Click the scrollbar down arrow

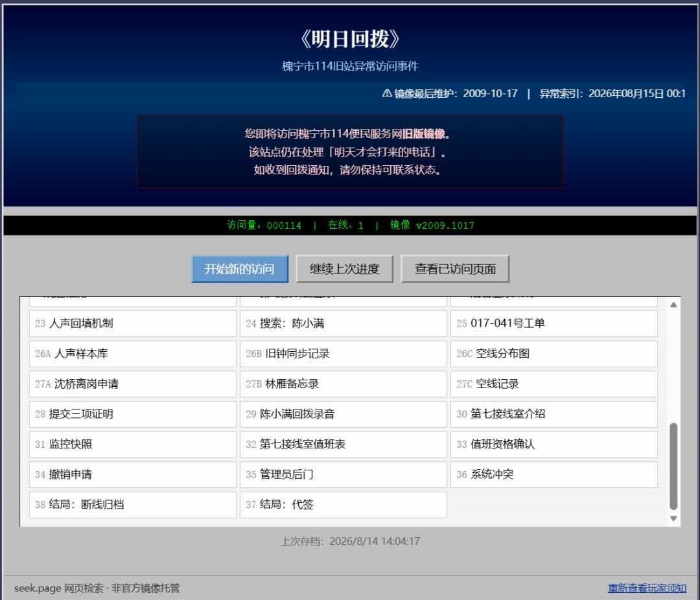(x=673, y=519)
